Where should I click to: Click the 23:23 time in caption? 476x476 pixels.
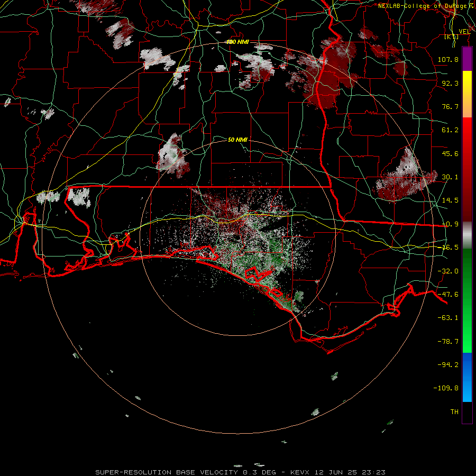coord(375,472)
